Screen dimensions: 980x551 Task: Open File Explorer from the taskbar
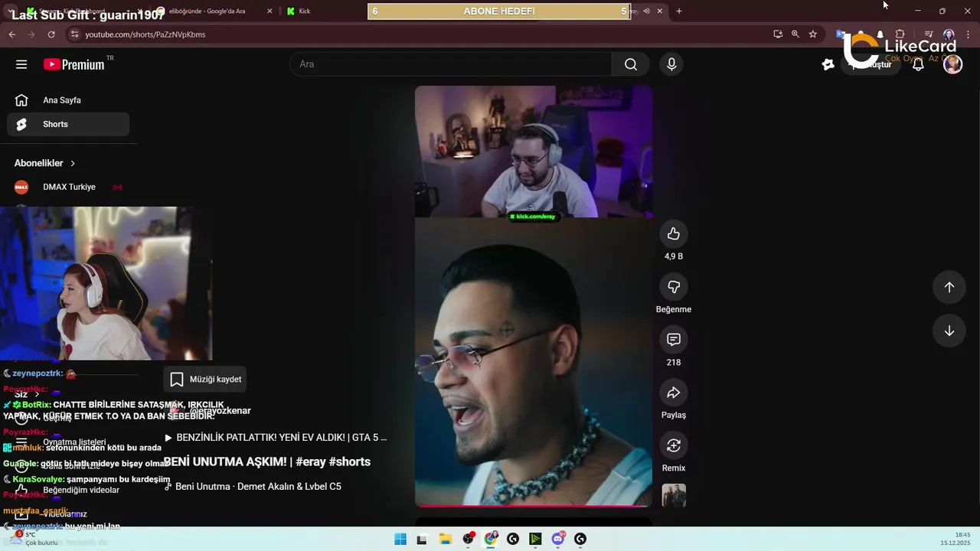[445, 539]
